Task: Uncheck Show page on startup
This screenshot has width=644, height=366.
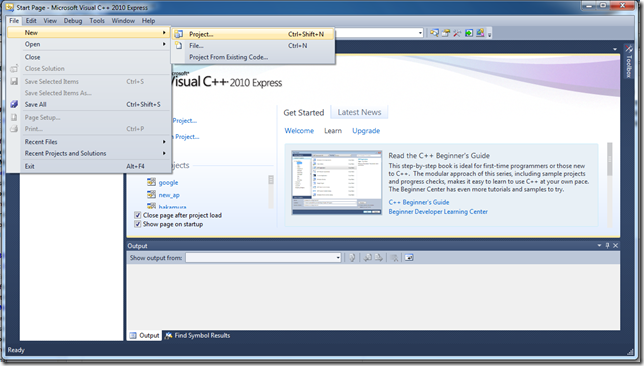Action: tap(138, 224)
